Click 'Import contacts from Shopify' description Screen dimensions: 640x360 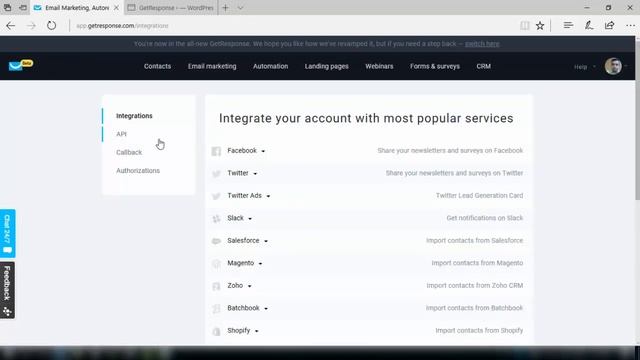[x=479, y=330]
